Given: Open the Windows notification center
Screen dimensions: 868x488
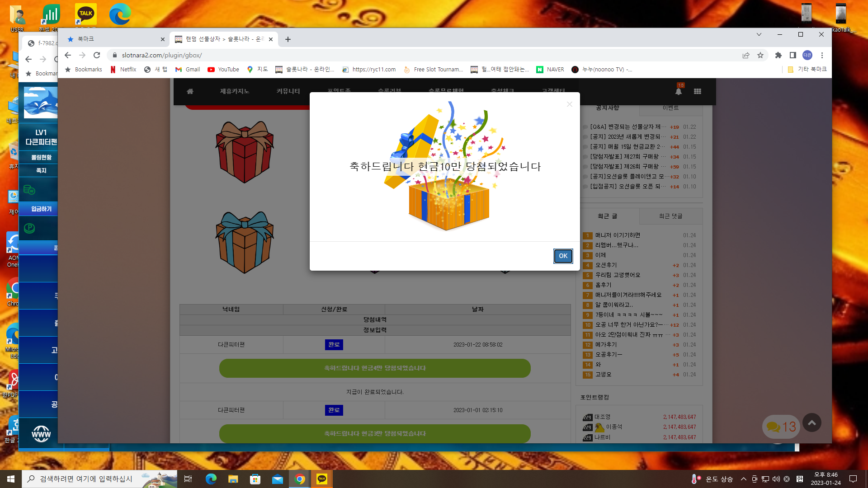Looking at the screenshot, I should point(853,479).
